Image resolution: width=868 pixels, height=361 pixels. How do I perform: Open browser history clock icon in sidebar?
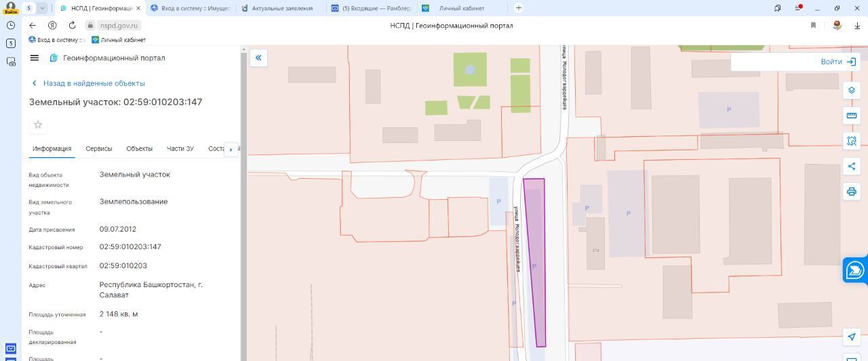[11, 25]
